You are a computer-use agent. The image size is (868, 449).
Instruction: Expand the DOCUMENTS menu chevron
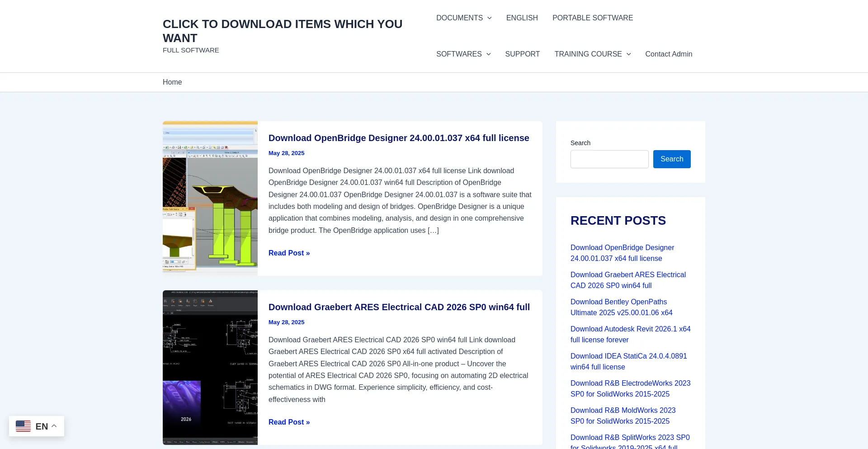coord(489,18)
